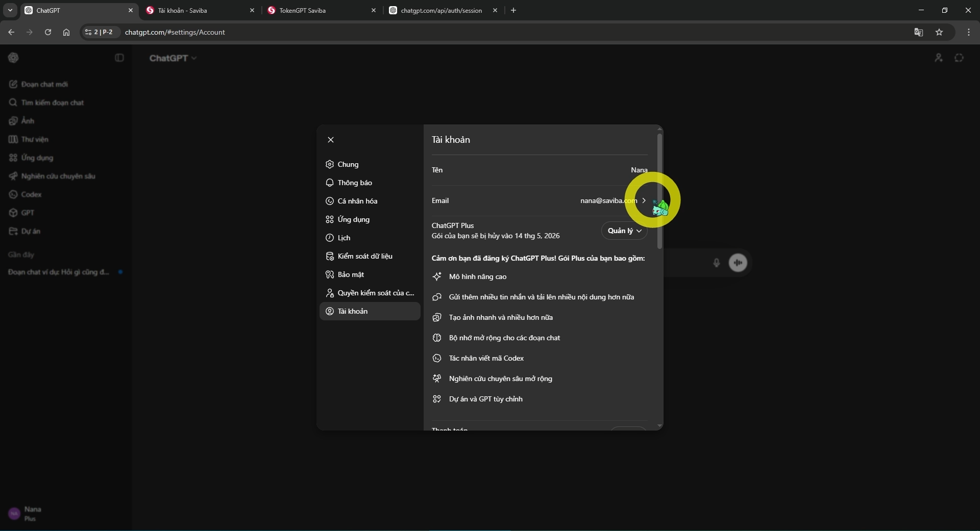Image resolution: width=980 pixels, height=531 pixels.
Task: Open recent chat Đoạn chat ví dụ
Action: [x=65, y=272]
